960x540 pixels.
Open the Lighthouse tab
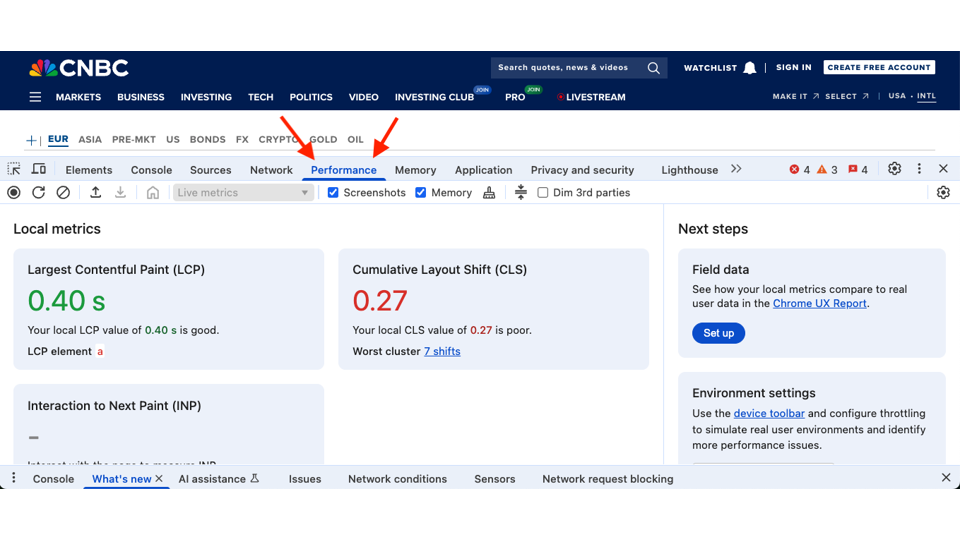click(x=689, y=170)
